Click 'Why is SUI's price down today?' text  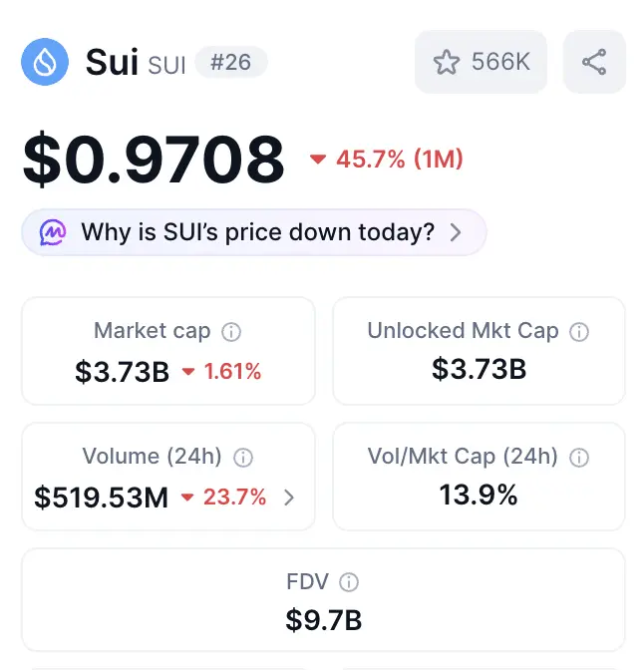[257, 232]
